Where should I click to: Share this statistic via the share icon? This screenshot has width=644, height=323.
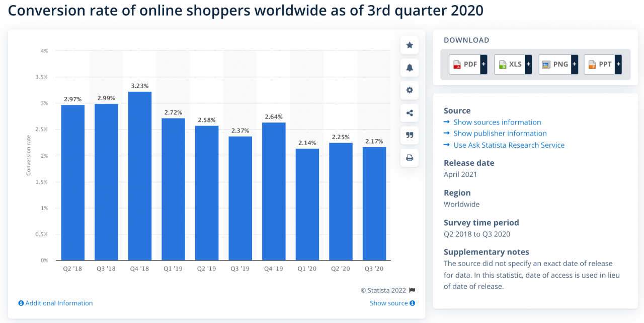(x=409, y=113)
